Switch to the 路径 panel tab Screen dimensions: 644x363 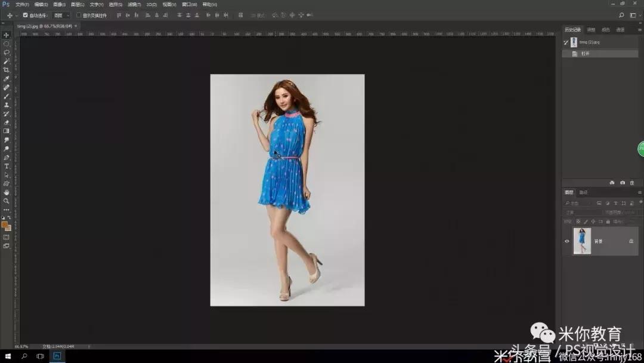583,192
